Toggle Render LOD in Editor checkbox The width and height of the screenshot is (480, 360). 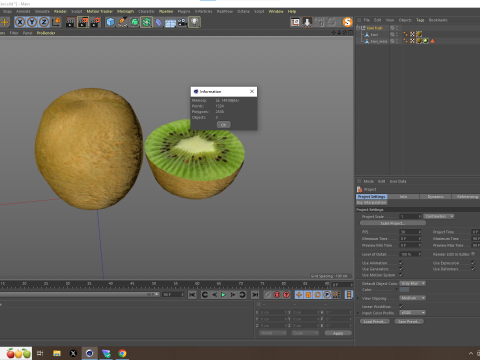(473, 254)
